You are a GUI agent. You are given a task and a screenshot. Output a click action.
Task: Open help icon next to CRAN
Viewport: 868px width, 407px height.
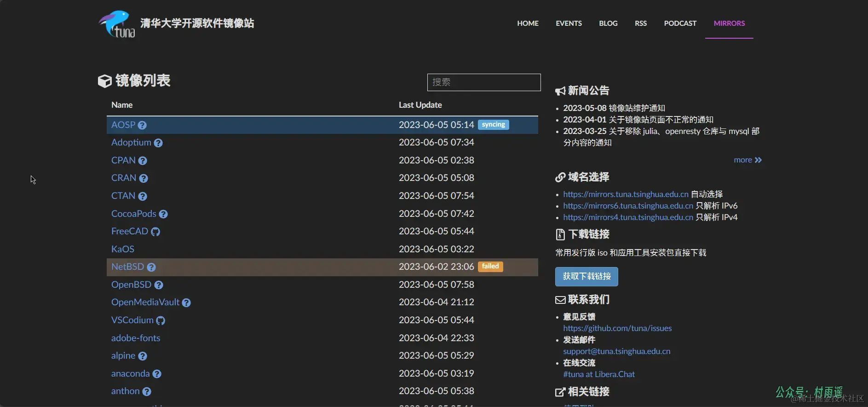144,179
